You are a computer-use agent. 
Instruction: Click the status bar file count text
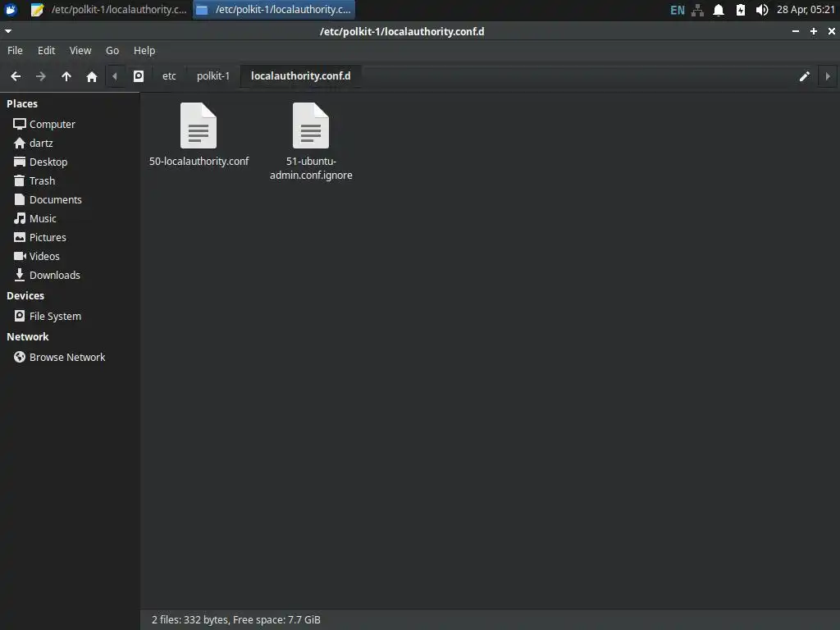[x=235, y=620]
